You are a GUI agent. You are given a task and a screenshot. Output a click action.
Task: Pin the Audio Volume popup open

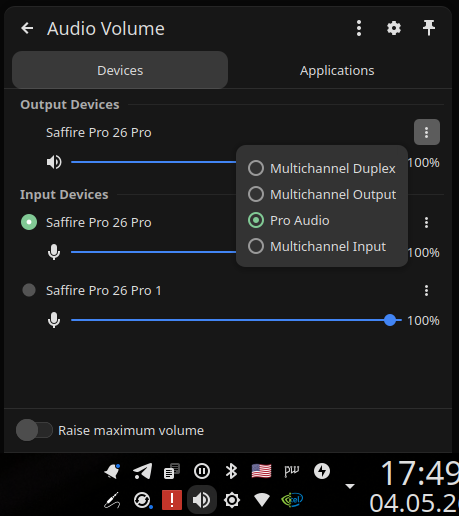429,28
